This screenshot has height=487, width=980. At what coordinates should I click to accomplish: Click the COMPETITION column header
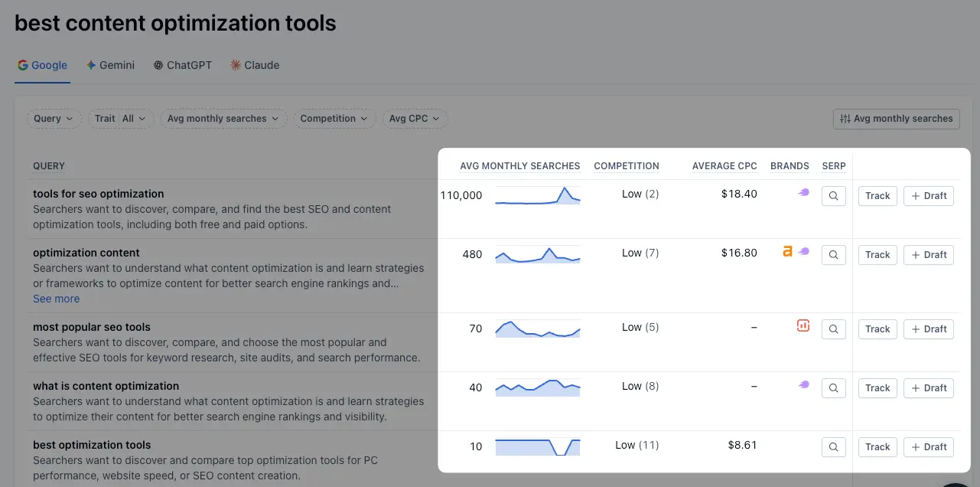(627, 166)
